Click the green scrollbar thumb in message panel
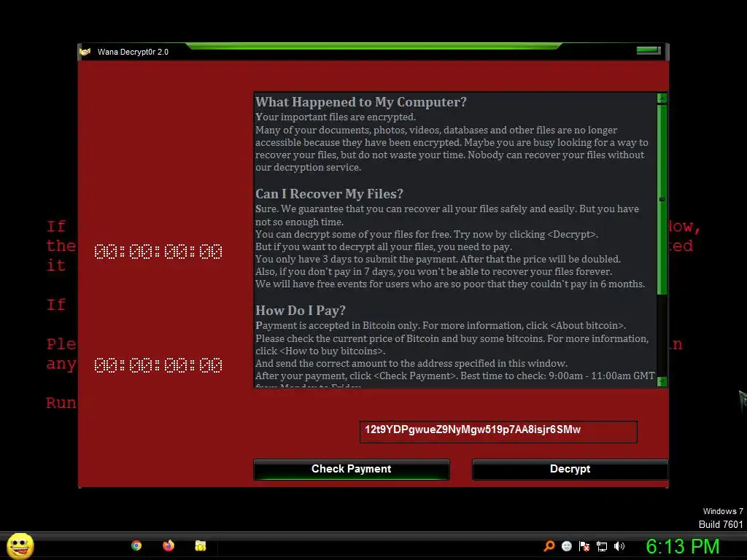 click(662, 200)
